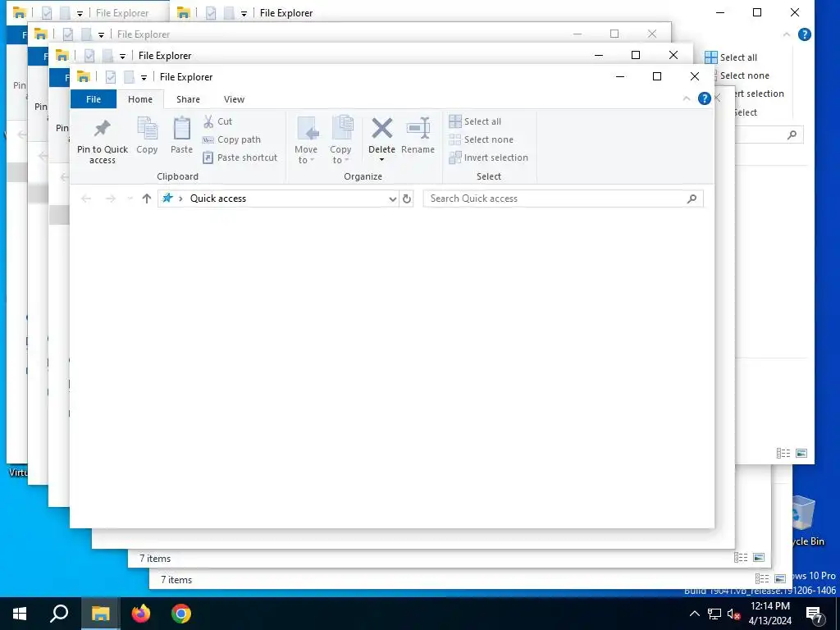Click Copy path in Clipboard group
Image resolution: width=840 pixels, height=630 pixels.
pyautogui.click(x=231, y=139)
